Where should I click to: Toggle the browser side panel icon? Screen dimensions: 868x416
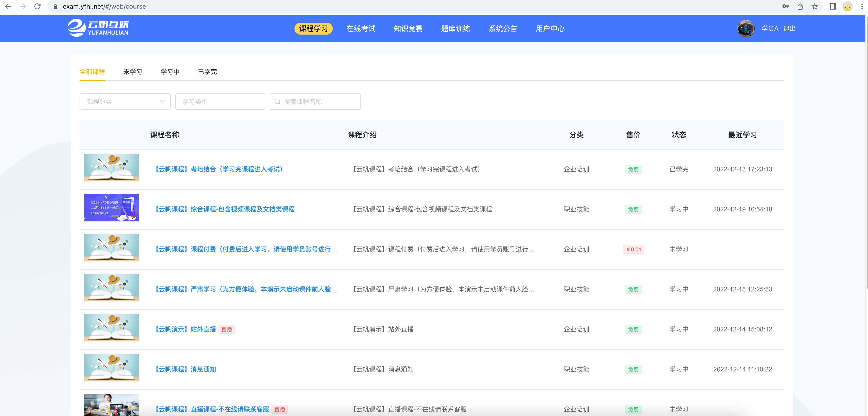(x=833, y=6)
